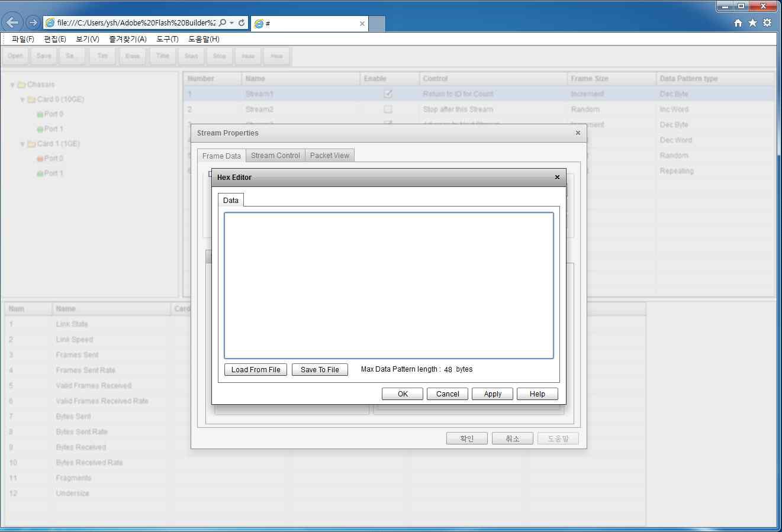Open the address bar dropdown arrow

[x=231, y=22]
